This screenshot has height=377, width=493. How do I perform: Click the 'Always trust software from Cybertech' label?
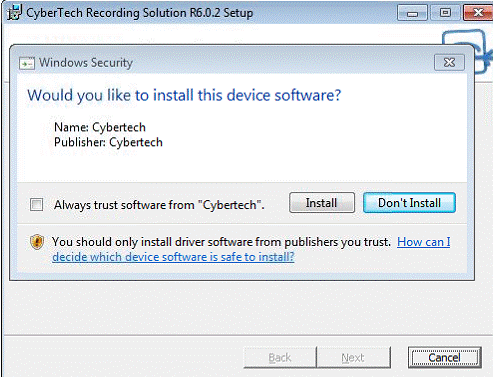(159, 205)
